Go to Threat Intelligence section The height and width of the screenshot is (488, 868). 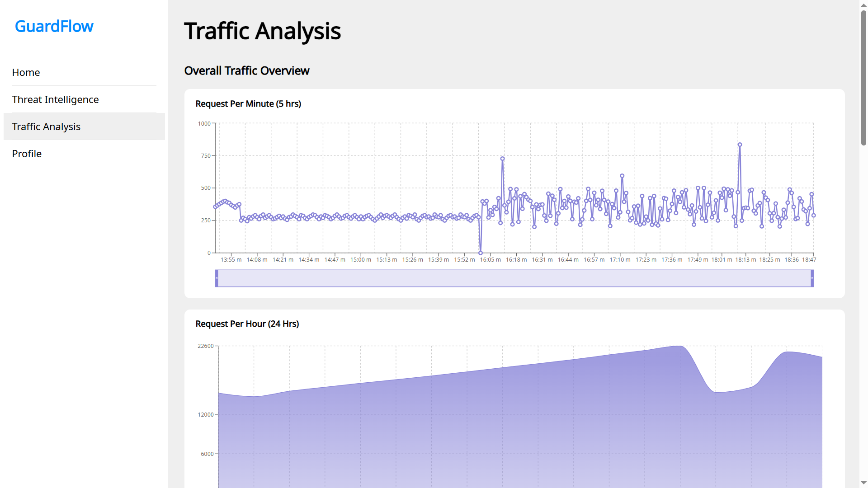(55, 99)
